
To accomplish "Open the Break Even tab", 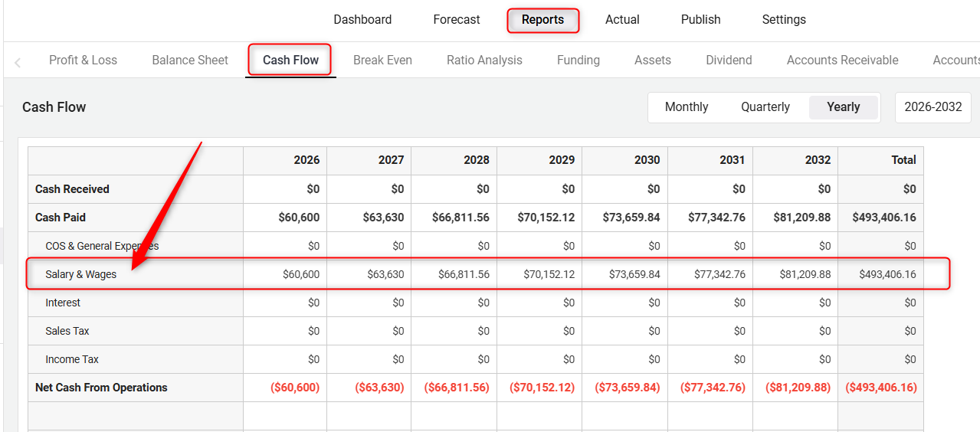I will click(382, 60).
